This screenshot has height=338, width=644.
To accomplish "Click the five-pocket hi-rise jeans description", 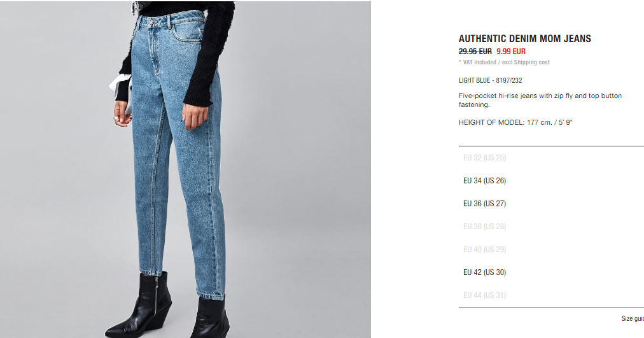I will click(x=540, y=100).
